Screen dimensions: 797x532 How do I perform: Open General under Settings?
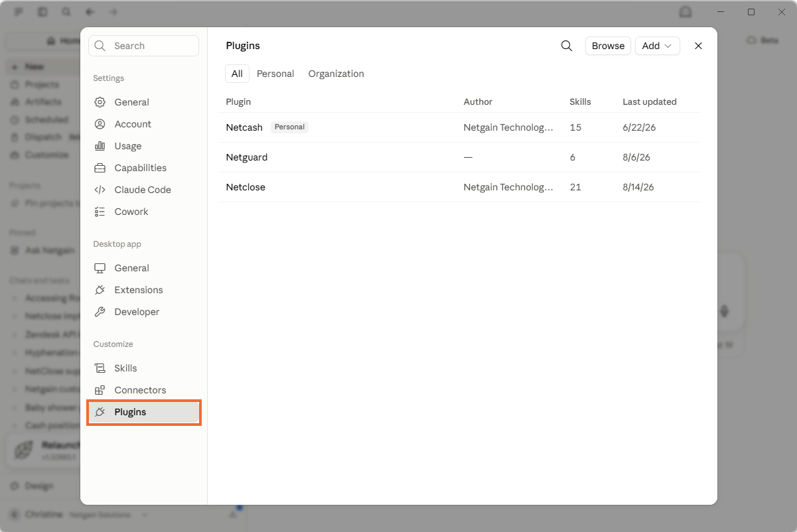[143, 102]
